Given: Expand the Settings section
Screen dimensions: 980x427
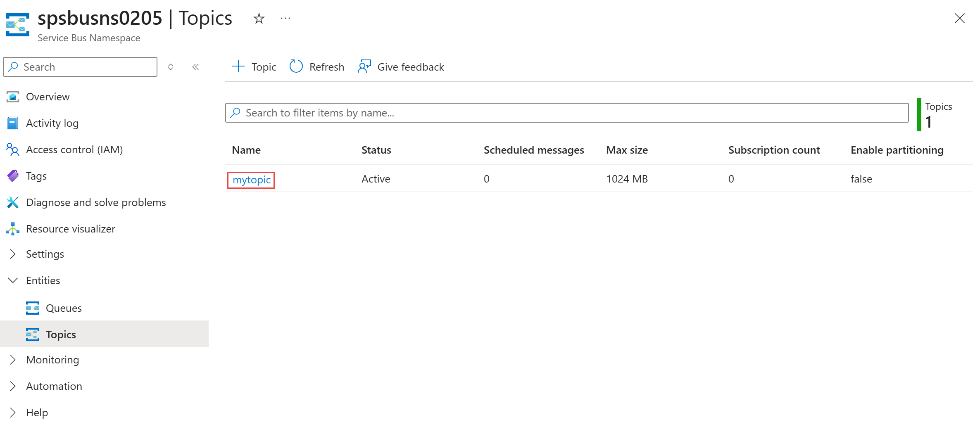Looking at the screenshot, I should pos(45,254).
